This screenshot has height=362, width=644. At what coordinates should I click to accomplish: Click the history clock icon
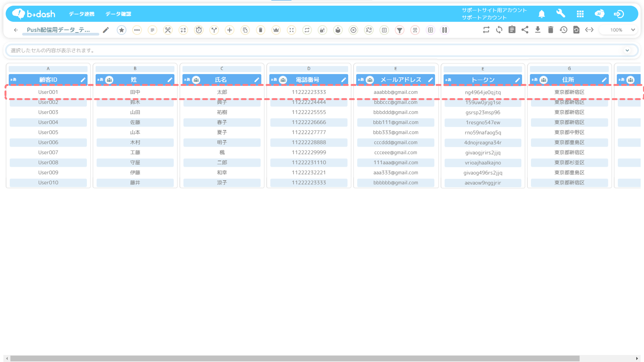tap(563, 30)
